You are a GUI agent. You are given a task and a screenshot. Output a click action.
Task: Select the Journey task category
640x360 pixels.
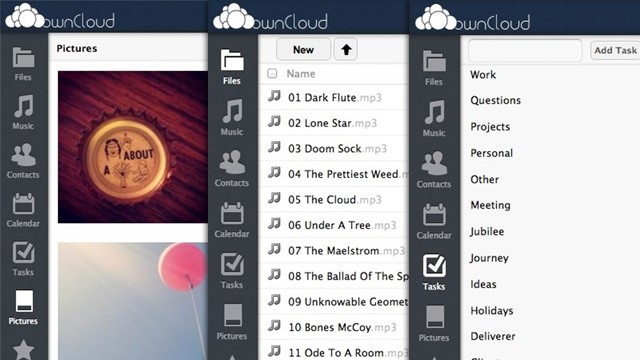click(x=489, y=258)
